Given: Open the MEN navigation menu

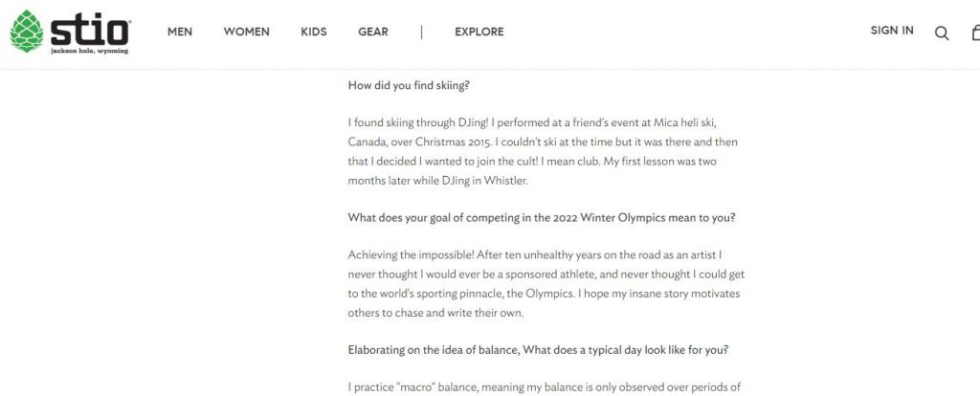Looking at the screenshot, I should [x=180, y=32].
